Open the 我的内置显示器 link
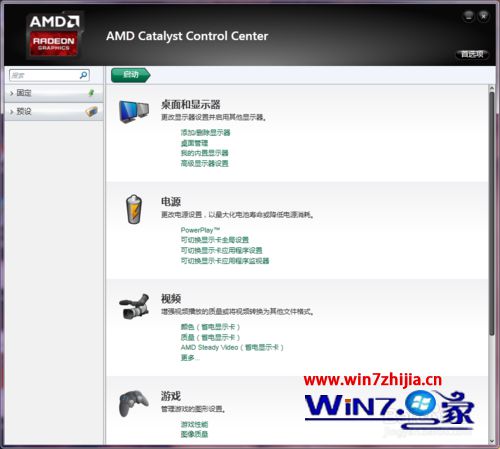The width and height of the screenshot is (500, 449). click(204, 153)
